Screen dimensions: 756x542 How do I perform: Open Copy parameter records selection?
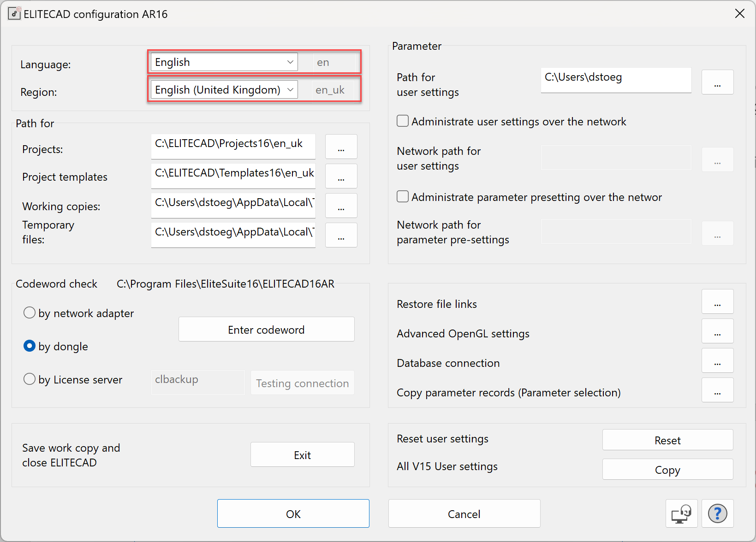click(x=718, y=390)
